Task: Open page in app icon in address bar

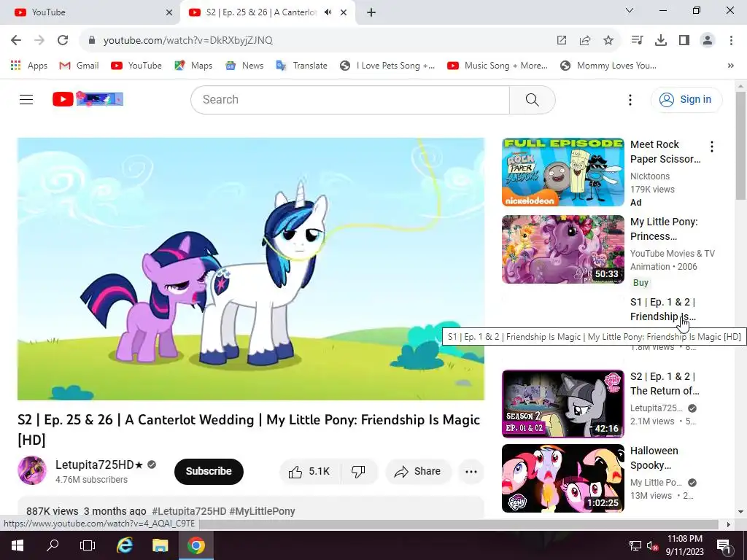Action: (x=562, y=41)
